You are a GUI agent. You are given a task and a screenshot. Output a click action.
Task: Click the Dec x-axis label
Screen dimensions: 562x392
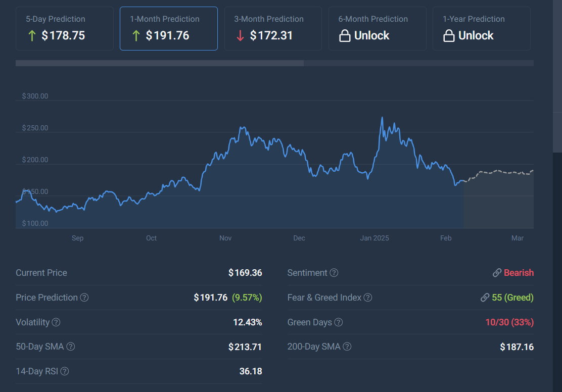click(299, 238)
